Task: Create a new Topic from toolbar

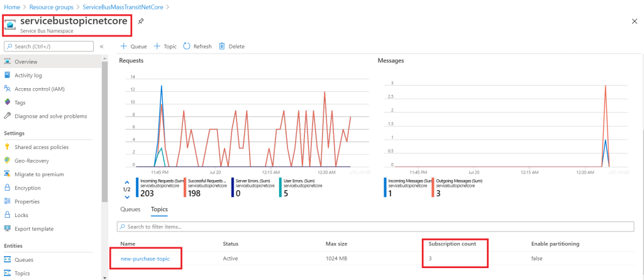Action: tap(165, 47)
